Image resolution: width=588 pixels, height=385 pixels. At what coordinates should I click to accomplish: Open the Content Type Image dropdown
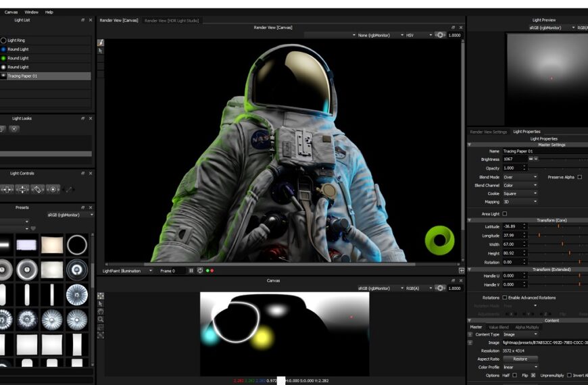click(x=520, y=334)
